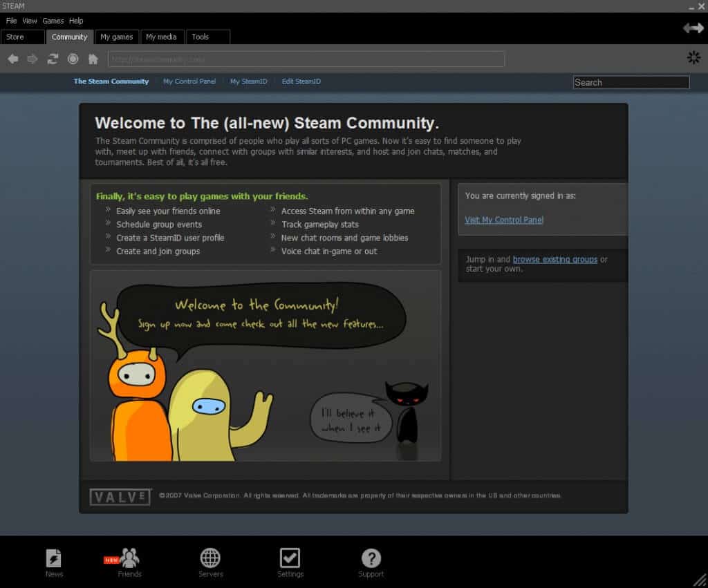708x588 pixels.
Task: Stop page loading with the stop icon
Action: pyautogui.click(x=73, y=59)
